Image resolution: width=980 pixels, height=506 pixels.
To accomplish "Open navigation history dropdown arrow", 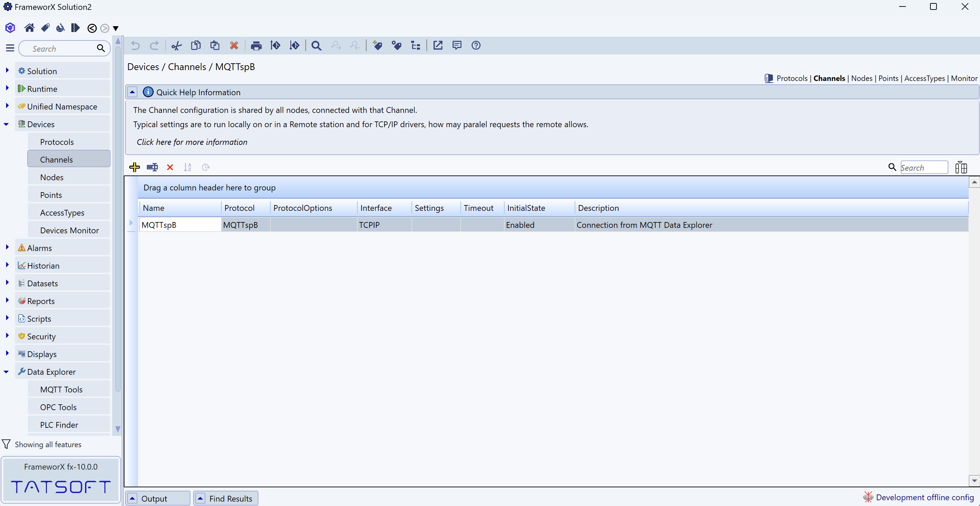I will pos(116,29).
